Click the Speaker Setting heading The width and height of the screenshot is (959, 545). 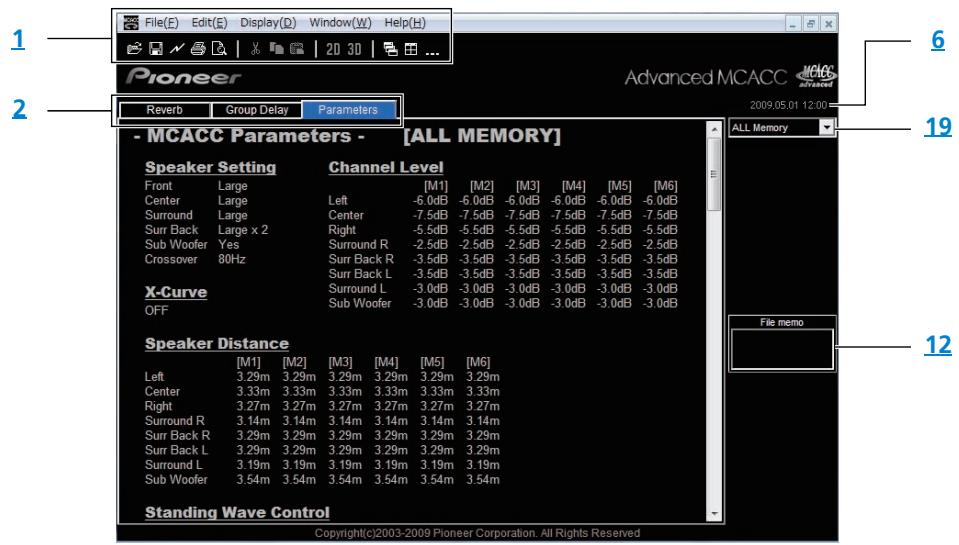coord(210,167)
